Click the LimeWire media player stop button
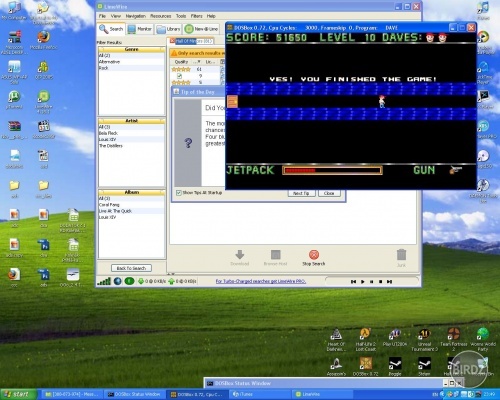Viewport: 500px width, 400px height. pos(380,282)
